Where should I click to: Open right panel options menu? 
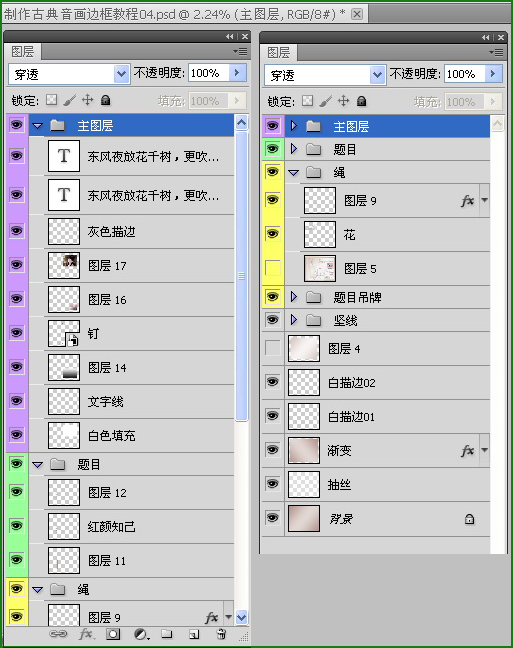click(x=496, y=52)
